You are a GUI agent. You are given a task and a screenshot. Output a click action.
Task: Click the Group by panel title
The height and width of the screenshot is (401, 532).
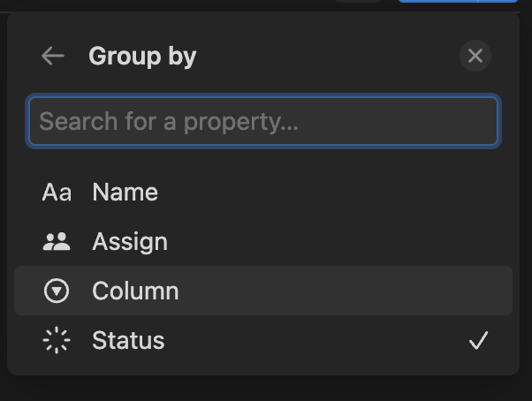[x=142, y=57]
